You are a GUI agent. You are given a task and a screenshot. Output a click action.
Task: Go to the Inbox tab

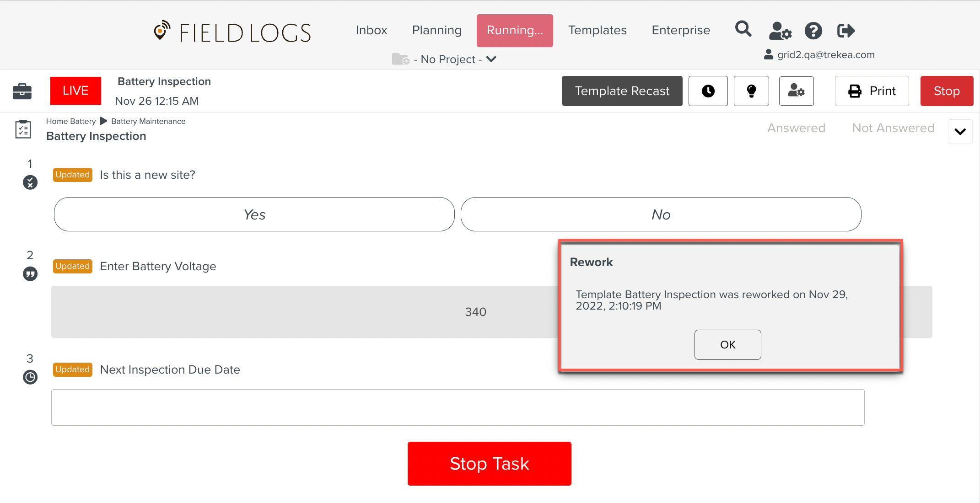[371, 30]
